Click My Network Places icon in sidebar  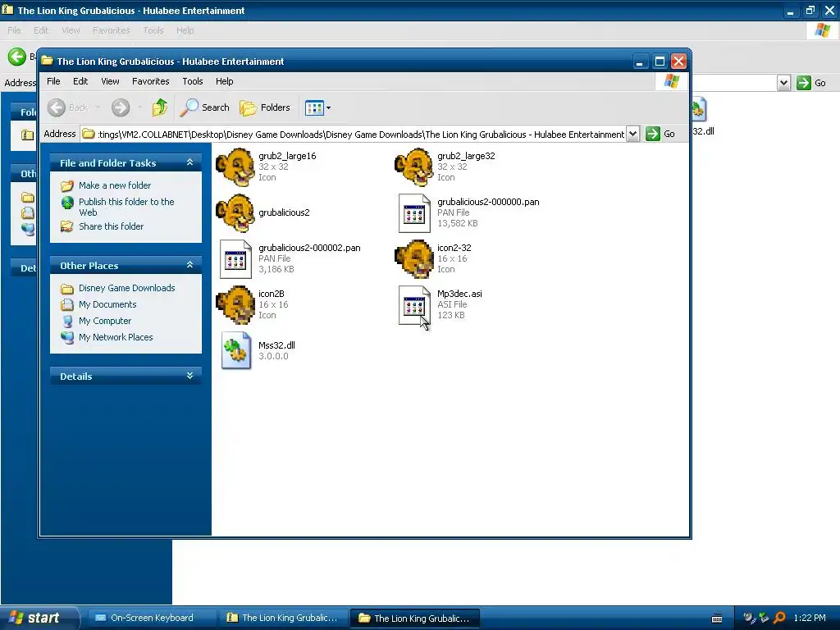(x=67, y=337)
